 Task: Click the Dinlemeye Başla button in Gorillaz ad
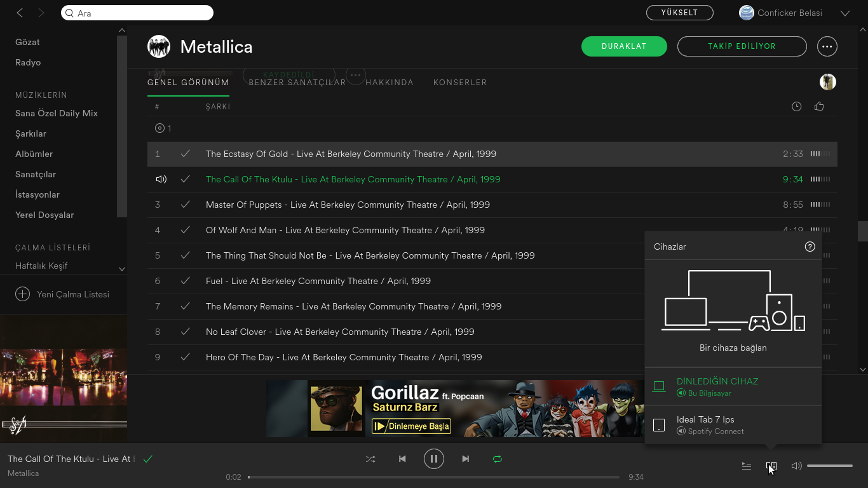point(411,426)
